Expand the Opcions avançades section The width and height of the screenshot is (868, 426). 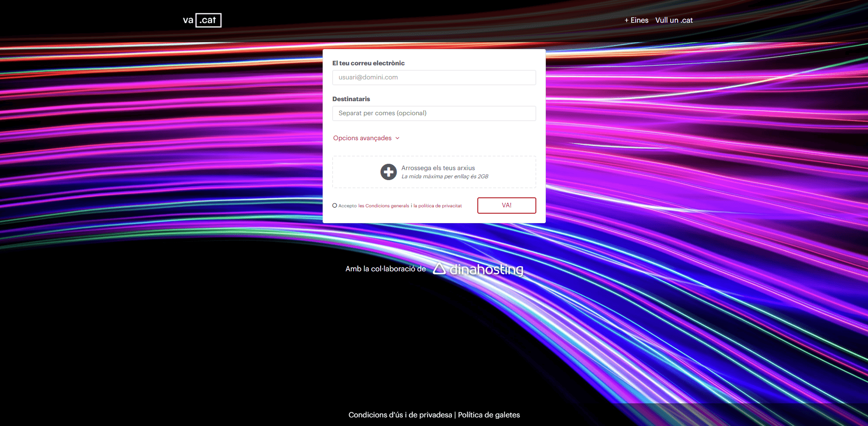[x=362, y=138]
